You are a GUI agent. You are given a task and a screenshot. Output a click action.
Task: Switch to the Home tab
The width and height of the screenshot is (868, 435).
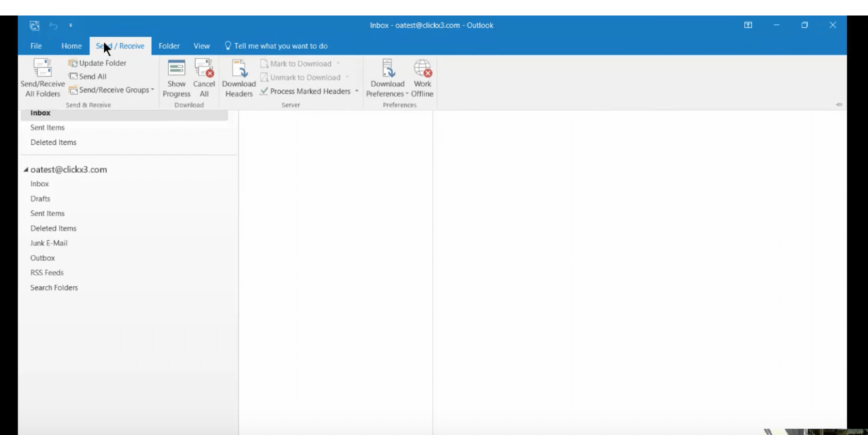pyautogui.click(x=71, y=46)
